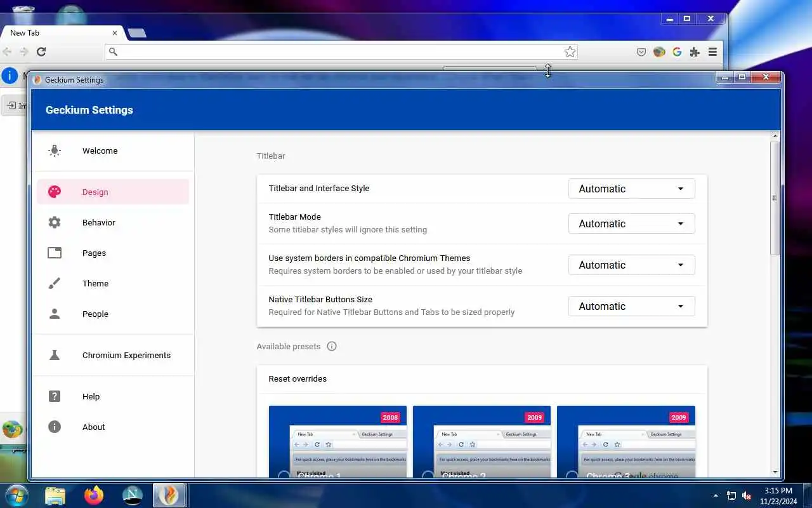Open the Help page

tap(113, 396)
